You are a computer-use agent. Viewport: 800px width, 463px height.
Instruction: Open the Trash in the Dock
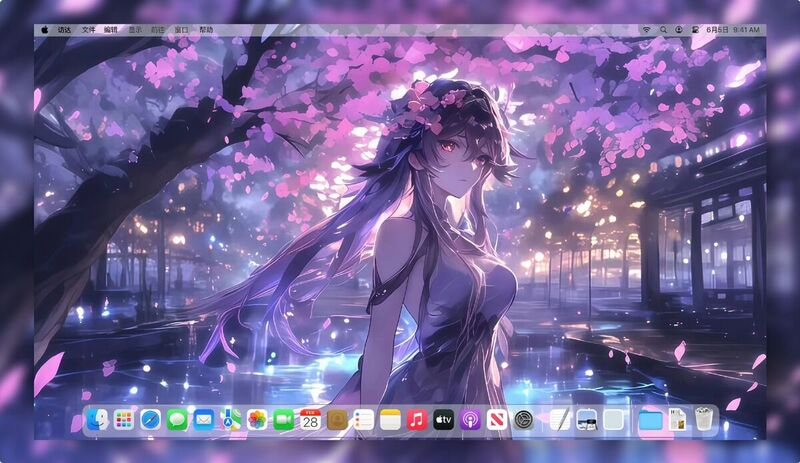[704, 419]
